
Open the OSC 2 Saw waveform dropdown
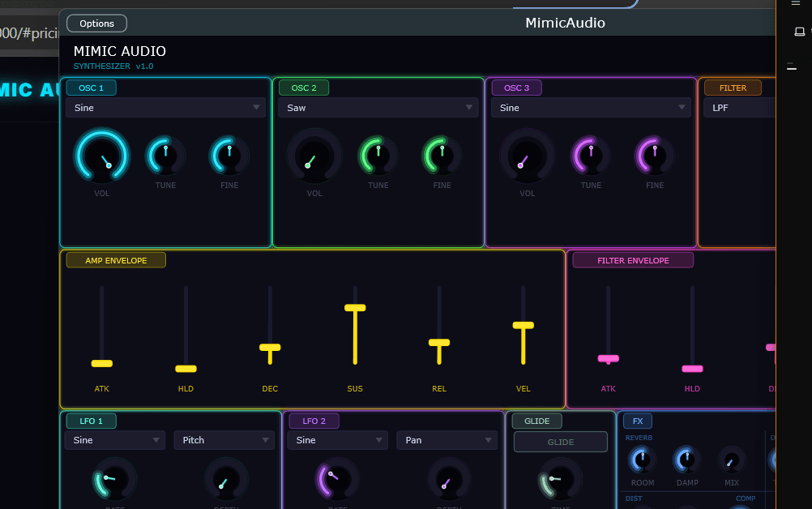point(378,108)
